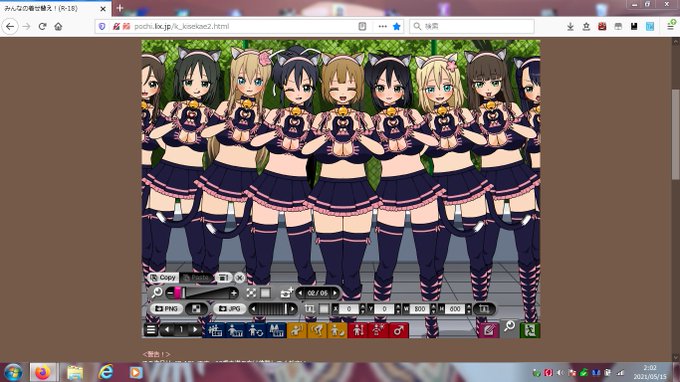The height and width of the screenshot is (382, 680).
Task: Open page actions three-dots menu
Action: [x=382, y=26]
